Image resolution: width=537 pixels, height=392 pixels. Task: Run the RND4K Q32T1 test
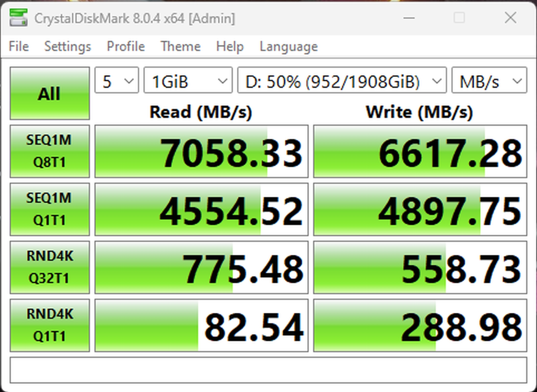click(x=50, y=267)
